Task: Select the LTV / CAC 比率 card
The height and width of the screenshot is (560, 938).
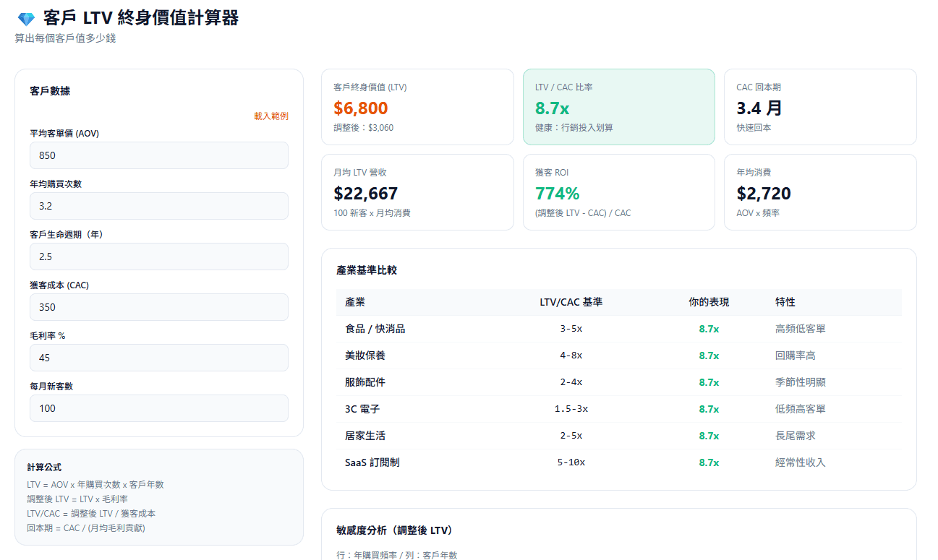Action: point(619,107)
